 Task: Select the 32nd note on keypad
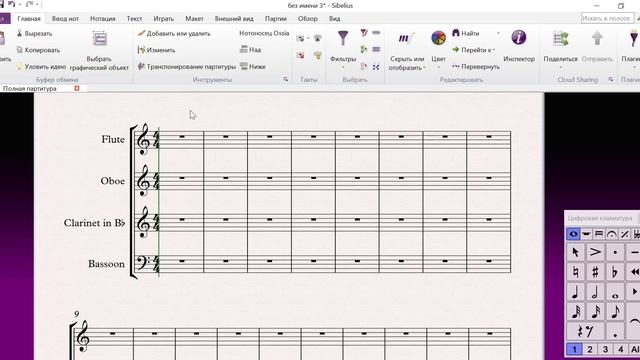click(x=575, y=312)
